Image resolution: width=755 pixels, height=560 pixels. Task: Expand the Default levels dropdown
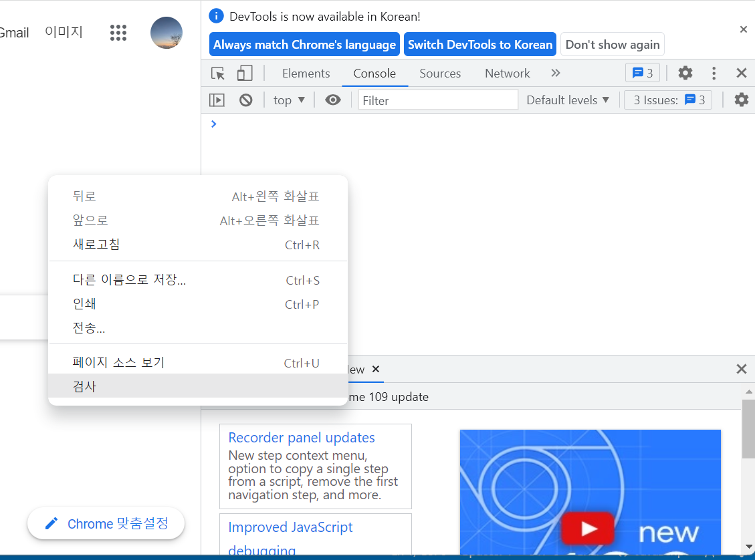(x=568, y=100)
